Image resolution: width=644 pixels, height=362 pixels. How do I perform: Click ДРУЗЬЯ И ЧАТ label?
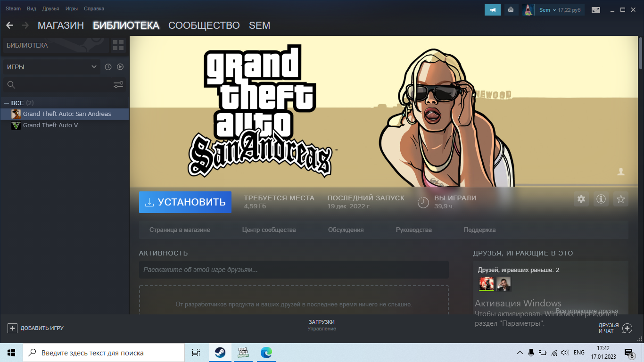609,328
